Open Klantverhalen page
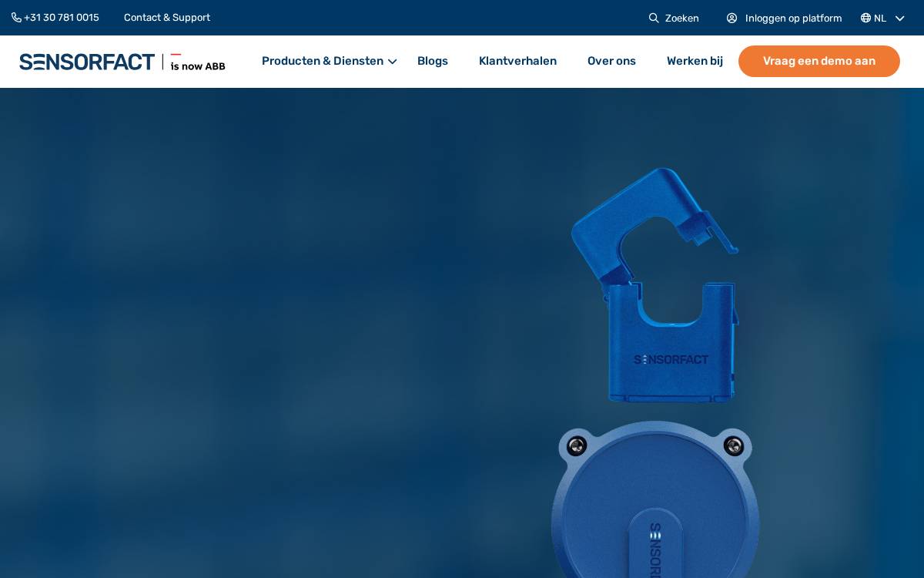 coord(517,61)
